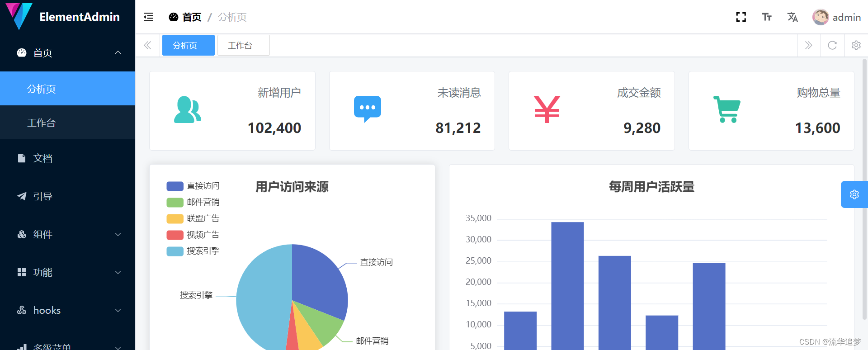This screenshot has height=350, width=868.
Task: Click the grid icon beside 功能
Action: tap(22, 272)
